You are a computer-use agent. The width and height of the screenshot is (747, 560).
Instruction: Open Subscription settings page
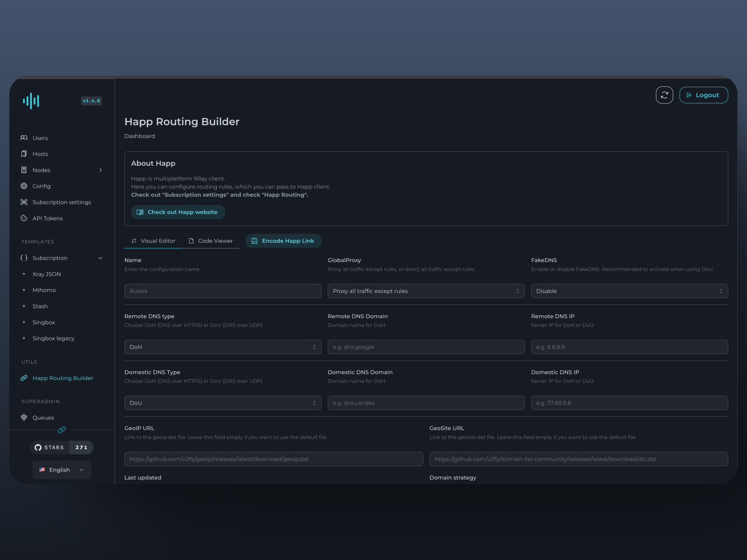click(62, 202)
